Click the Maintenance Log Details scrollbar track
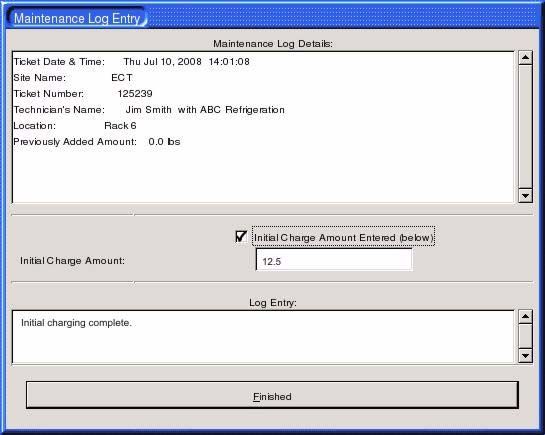The image size is (545, 435). (x=525, y=127)
